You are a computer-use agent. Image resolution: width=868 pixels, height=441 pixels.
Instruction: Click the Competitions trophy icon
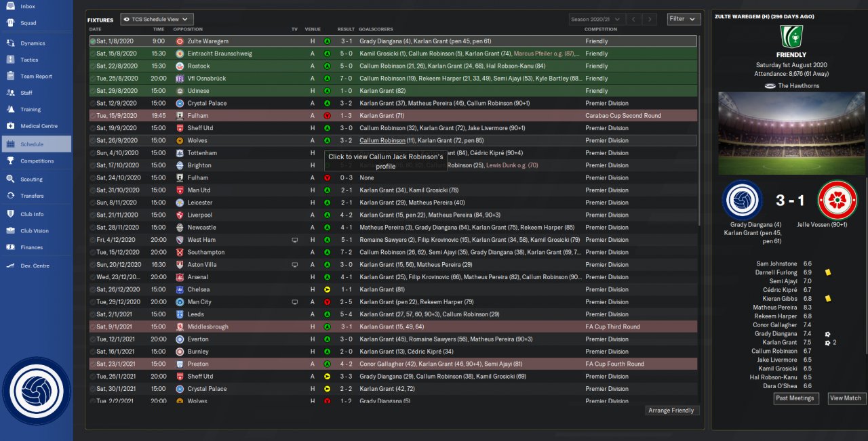point(11,161)
